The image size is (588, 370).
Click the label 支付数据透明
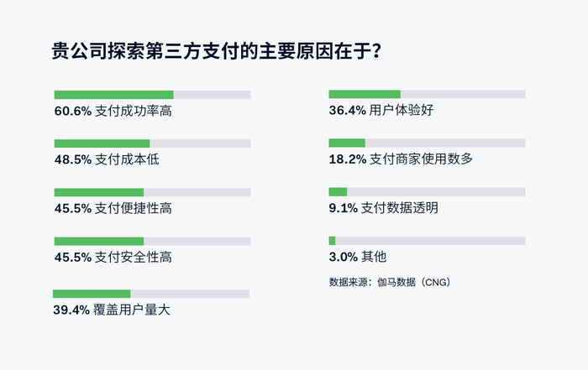click(x=399, y=208)
